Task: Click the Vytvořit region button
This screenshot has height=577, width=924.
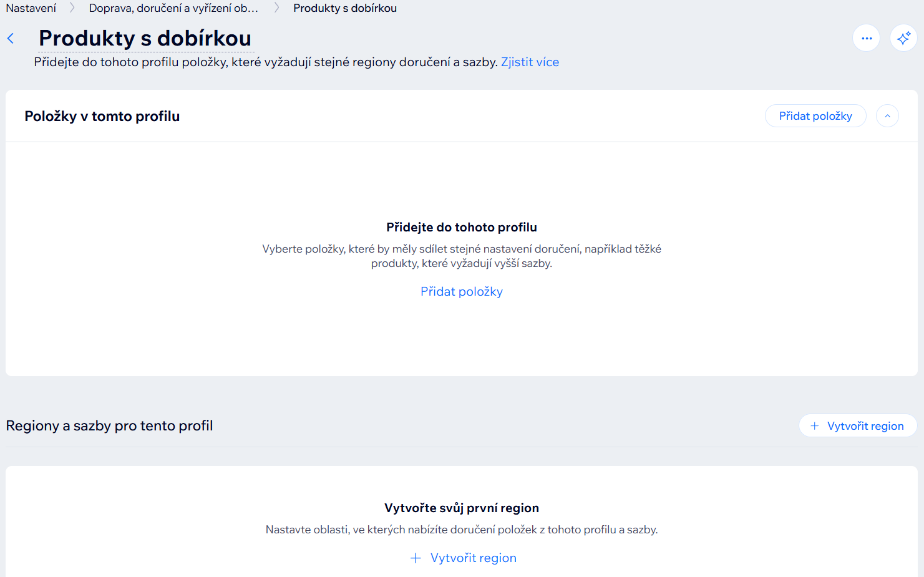Action: (858, 425)
